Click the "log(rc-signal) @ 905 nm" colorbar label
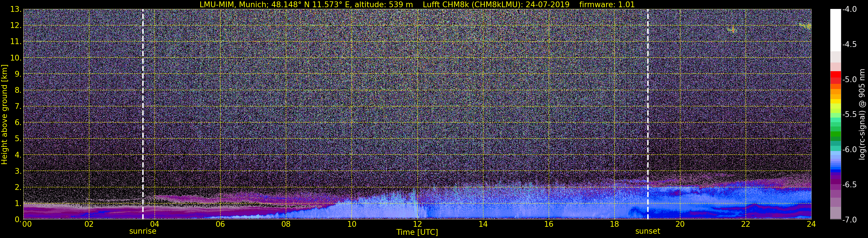The image size is (868, 238). (863, 114)
